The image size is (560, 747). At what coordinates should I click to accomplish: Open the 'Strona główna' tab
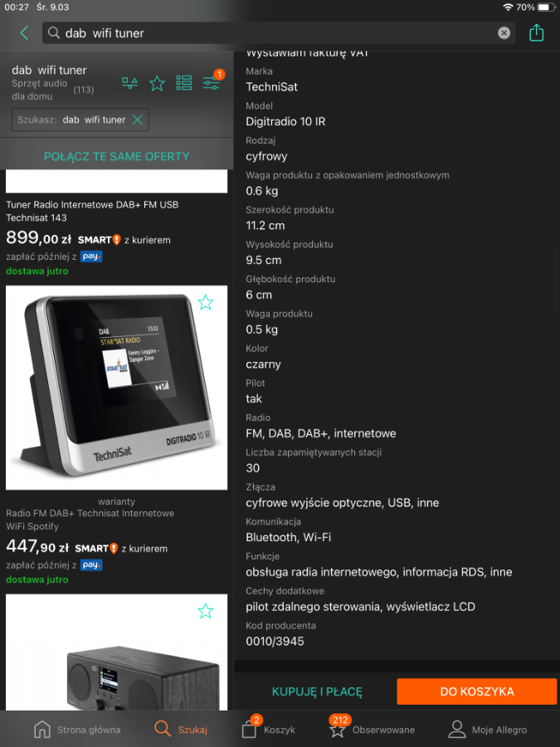[77, 730]
